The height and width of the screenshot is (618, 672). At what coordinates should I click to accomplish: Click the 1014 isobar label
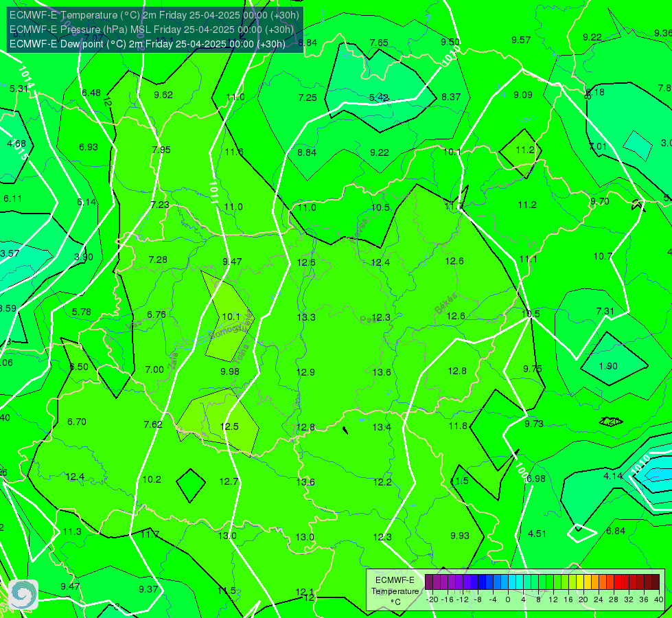(27, 77)
